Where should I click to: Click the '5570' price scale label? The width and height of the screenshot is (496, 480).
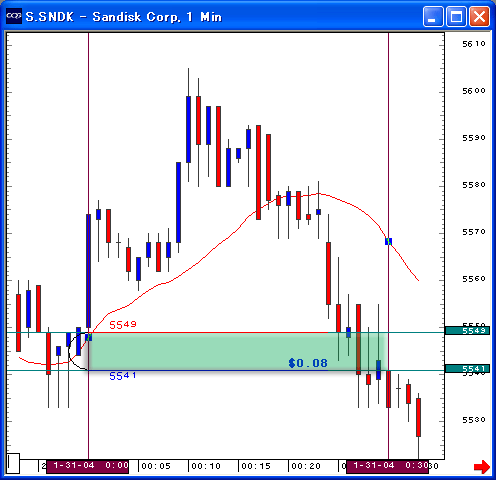pos(474,232)
